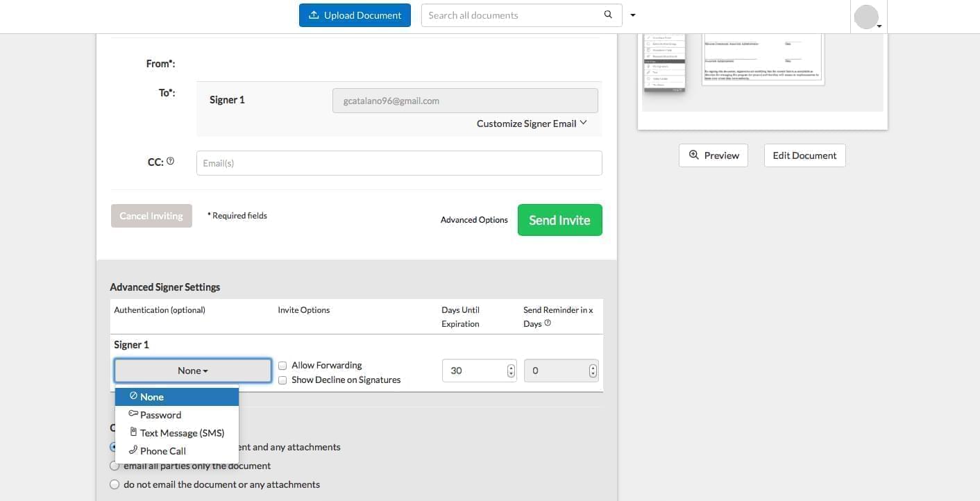Click the Days Until Expiration stepper arrows

(x=512, y=371)
